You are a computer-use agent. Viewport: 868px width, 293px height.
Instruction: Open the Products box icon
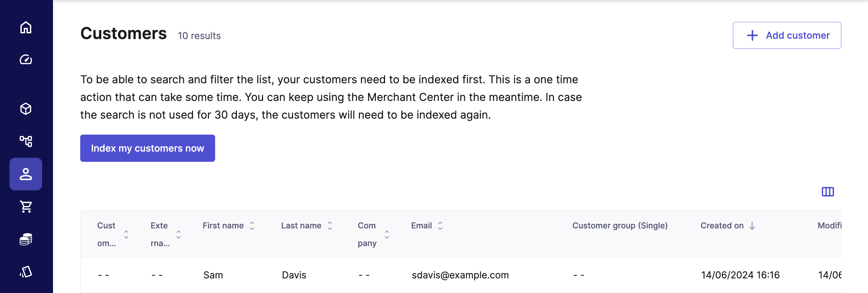26,109
